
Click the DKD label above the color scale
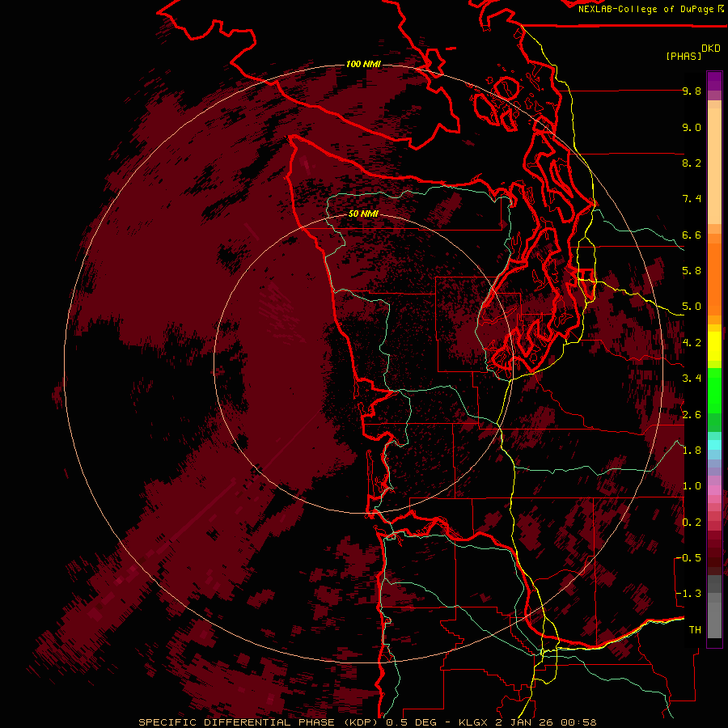[x=711, y=49]
